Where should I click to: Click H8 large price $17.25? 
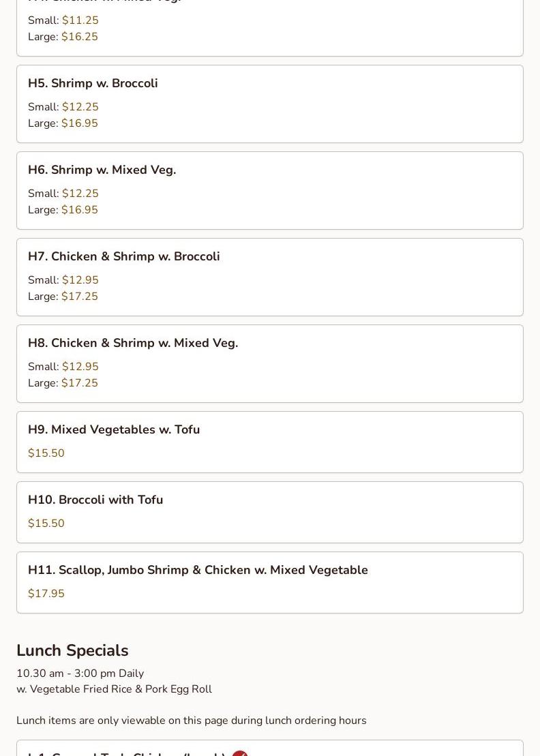click(x=79, y=383)
